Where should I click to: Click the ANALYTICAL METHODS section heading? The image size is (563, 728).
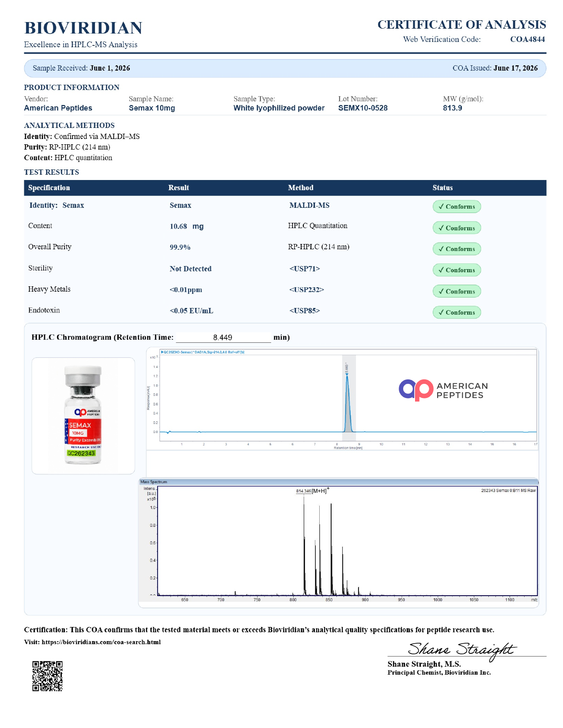69,125
